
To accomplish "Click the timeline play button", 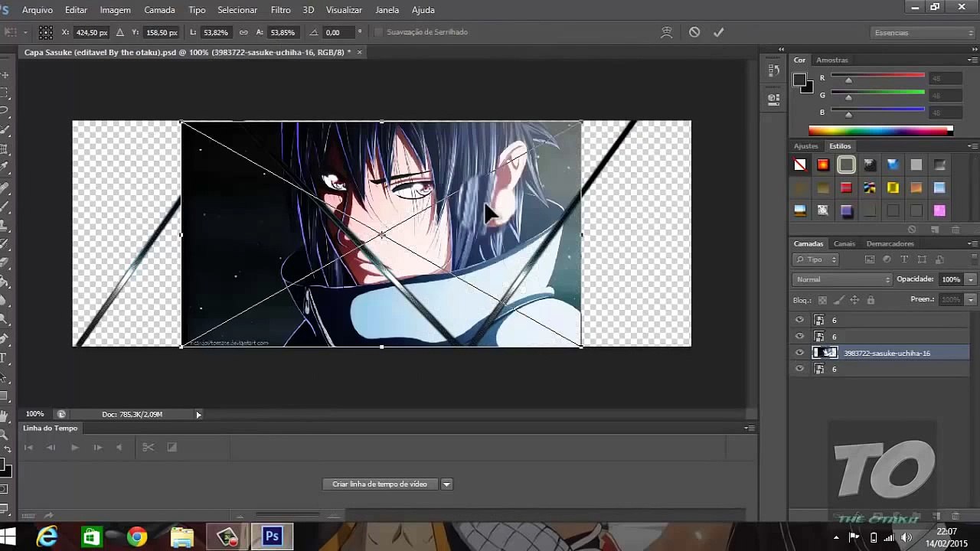I will pyautogui.click(x=74, y=447).
